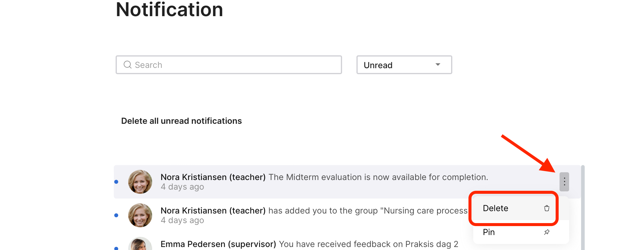The image size is (644, 250).
Task: Focus the Search notifications field
Action: 234,65
